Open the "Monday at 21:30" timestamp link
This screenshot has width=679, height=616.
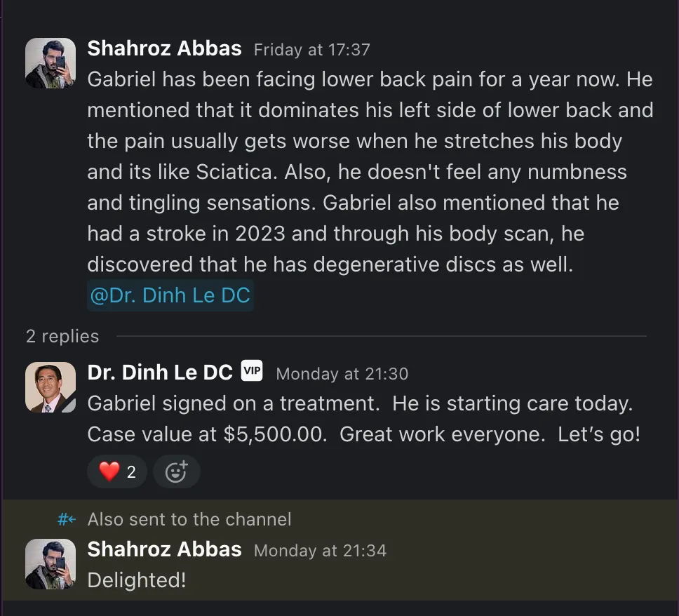tap(342, 374)
